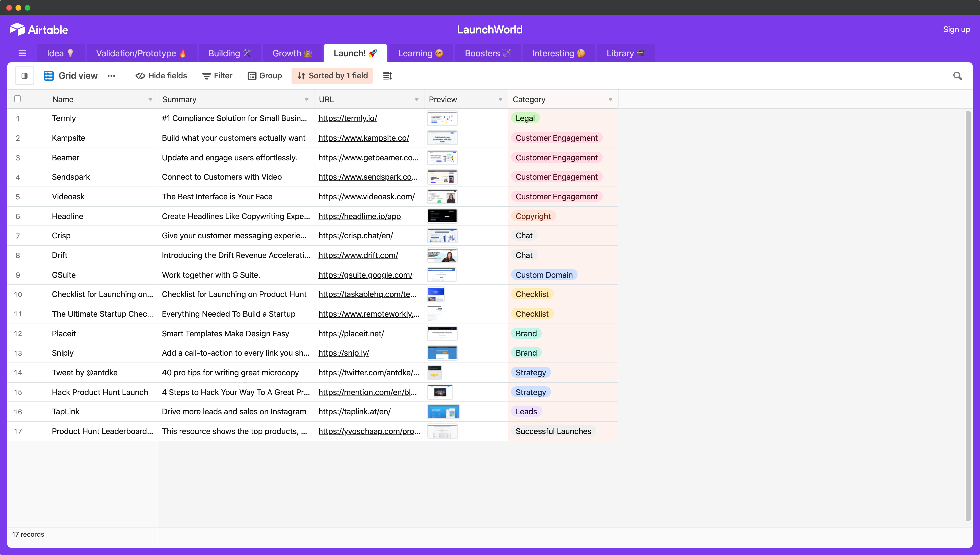
Task: Expand the Category column dropdown arrow
Action: point(611,99)
